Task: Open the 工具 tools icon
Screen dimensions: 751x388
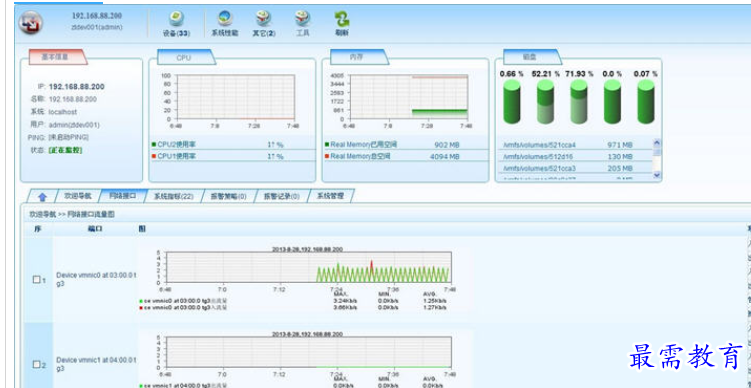Action: [303, 19]
